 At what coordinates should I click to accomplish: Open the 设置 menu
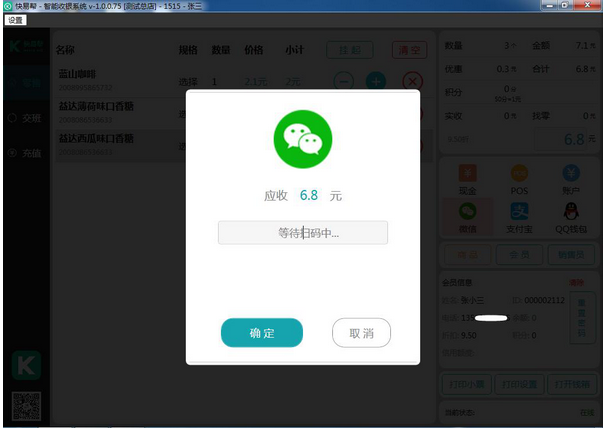[x=15, y=20]
